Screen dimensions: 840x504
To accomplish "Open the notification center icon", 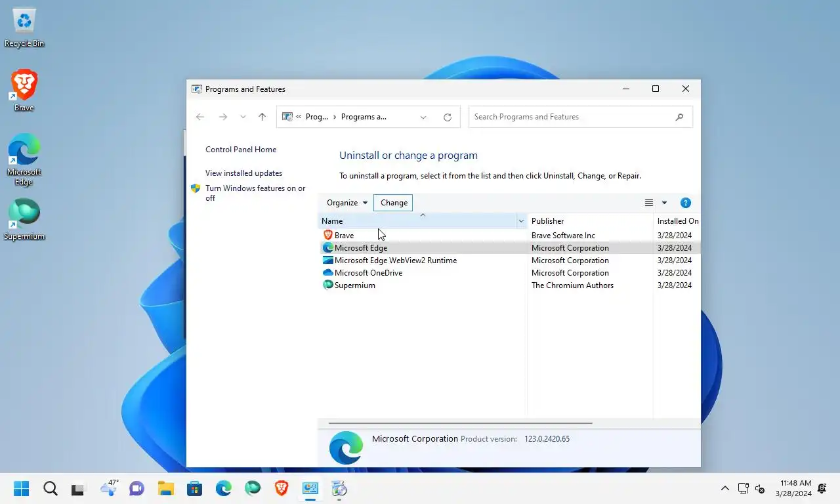I will pyautogui.click(x=822, y=488).
